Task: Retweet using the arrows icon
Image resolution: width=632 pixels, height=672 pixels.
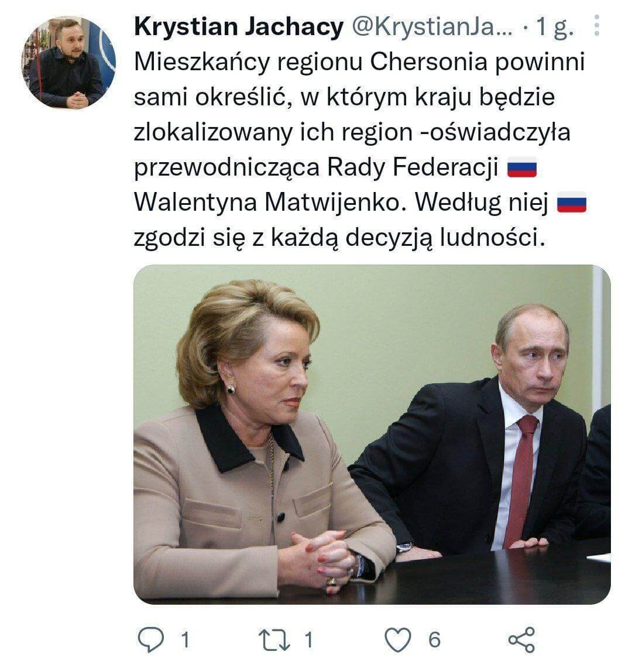Action: coord(274,640)
